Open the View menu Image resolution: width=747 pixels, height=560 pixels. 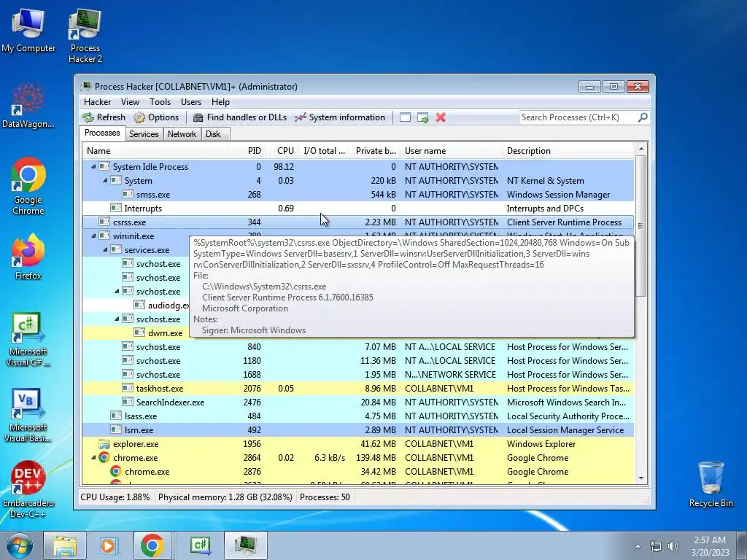130,102
